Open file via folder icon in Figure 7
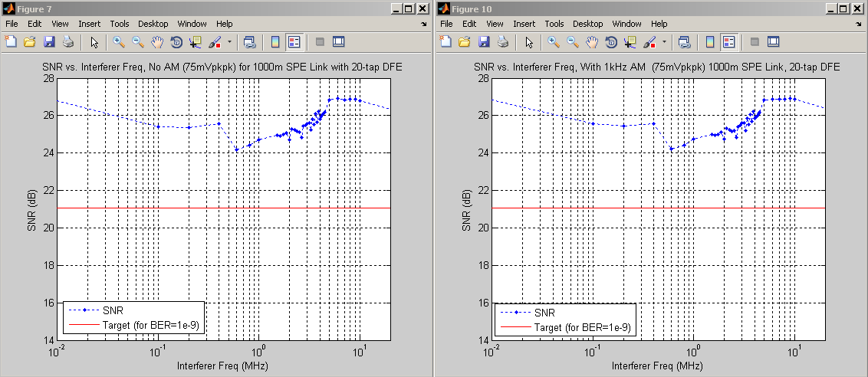Viewport: 868px width, 377px height. pyautogui.click(x=30, y=41)
